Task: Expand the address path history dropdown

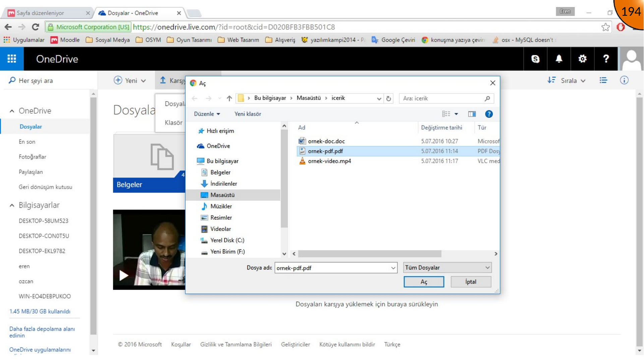Action: [379, 99]
